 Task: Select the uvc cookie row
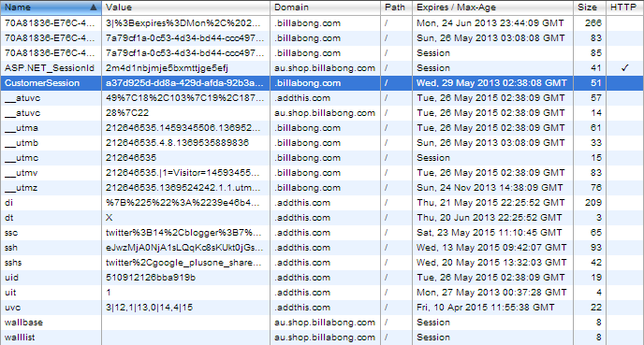pyautogui.click(x=322, y=308)
